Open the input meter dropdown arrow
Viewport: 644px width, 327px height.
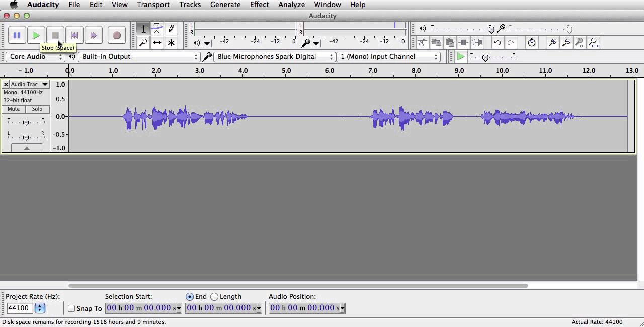(316, 44)
